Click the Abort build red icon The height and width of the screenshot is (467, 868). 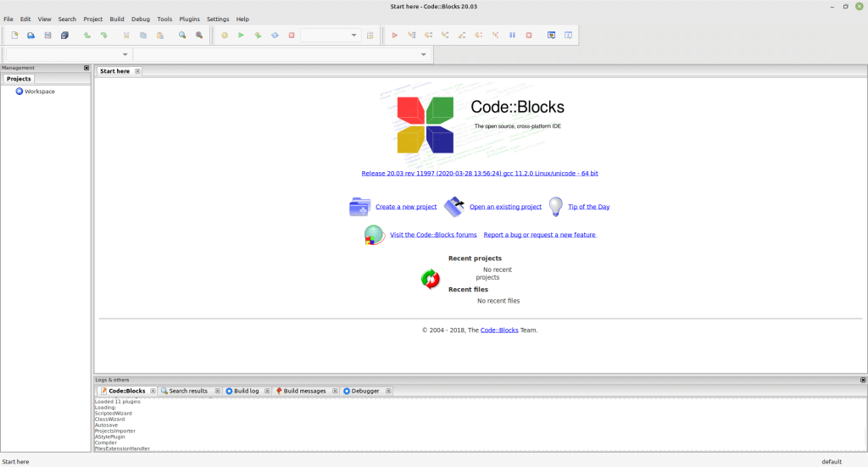[x=292, y=35]
